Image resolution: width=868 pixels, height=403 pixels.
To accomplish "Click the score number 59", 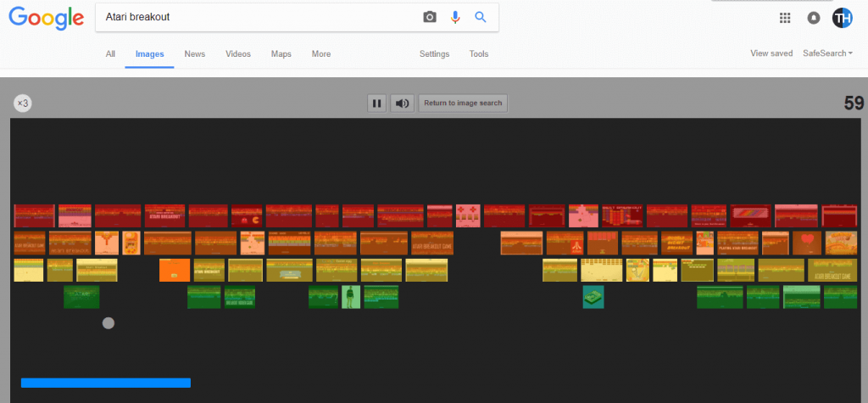I will pos(854,104).
